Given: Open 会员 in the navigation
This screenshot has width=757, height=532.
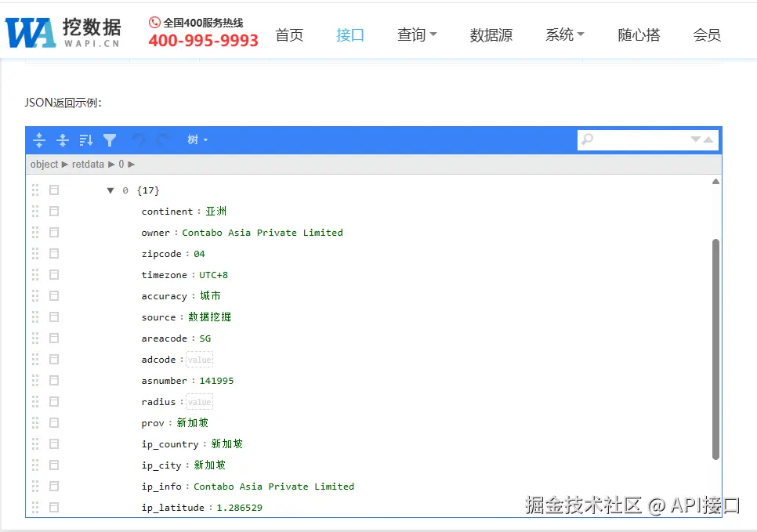Looking at the screenshot, I should 707,34.
